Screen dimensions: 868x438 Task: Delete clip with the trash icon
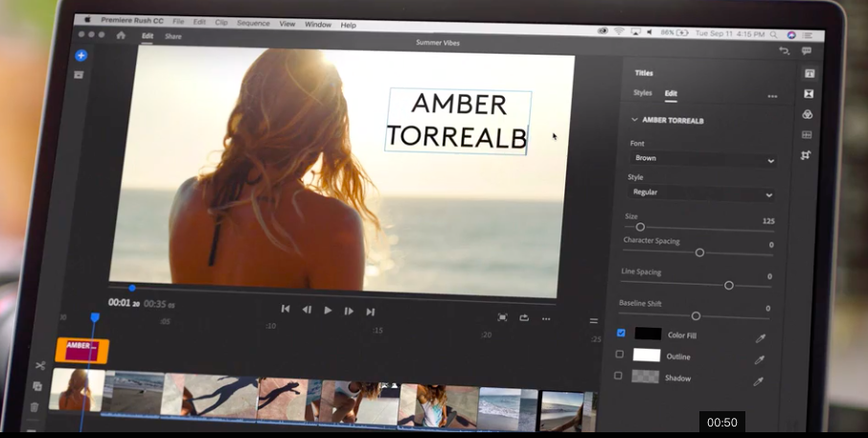point(34,406)
